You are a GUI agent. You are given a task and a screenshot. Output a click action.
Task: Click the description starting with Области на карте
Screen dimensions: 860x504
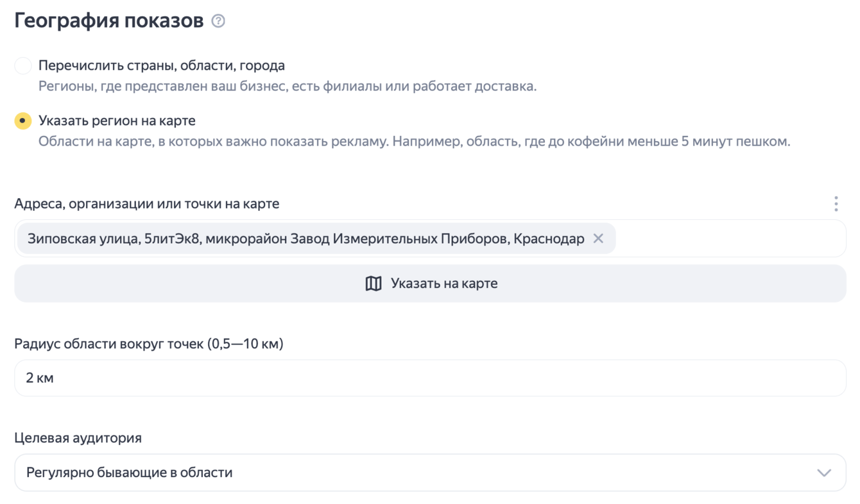[x=414, y=141]
